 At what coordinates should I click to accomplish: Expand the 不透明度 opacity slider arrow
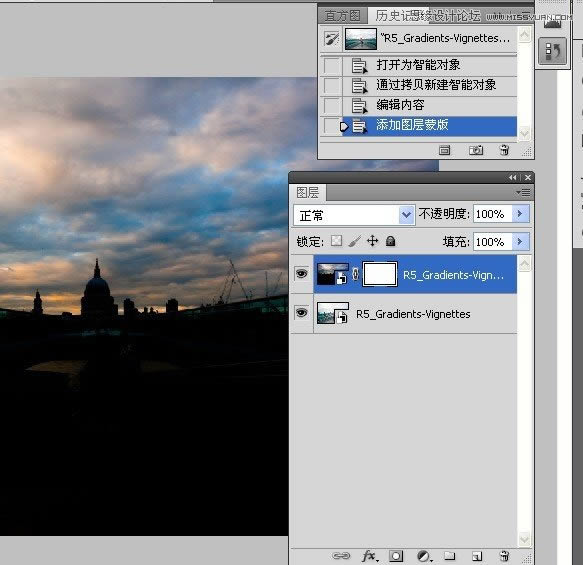[521, 214]
